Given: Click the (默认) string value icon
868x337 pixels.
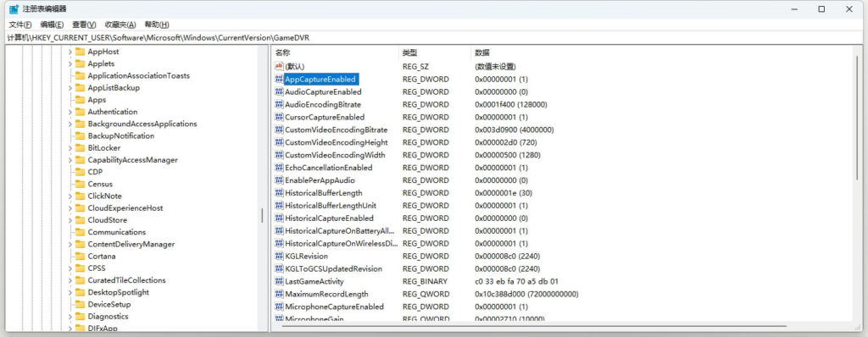Looking at the screenshot, I should [x=279, y=66].
